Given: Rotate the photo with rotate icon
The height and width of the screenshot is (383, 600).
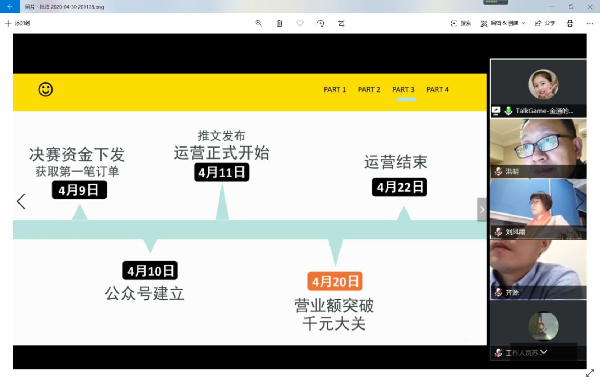Looking at the screenshot, I should (x=321, y=23).
